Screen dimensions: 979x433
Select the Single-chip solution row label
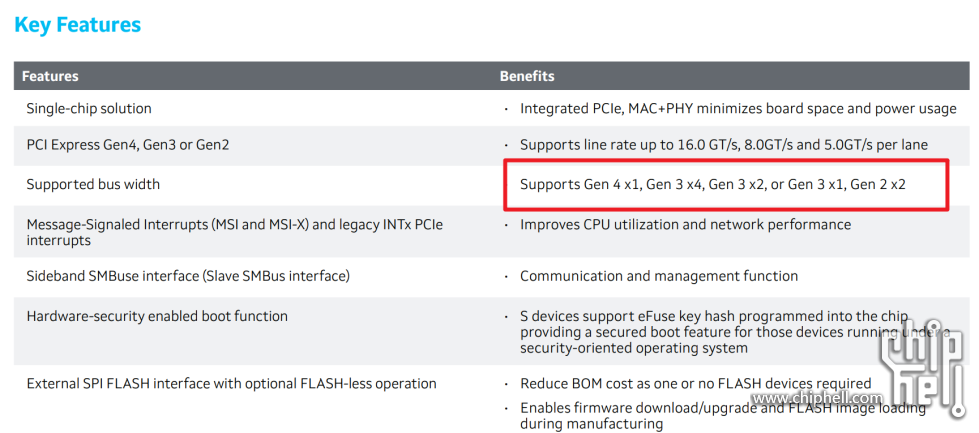point(89,109)
